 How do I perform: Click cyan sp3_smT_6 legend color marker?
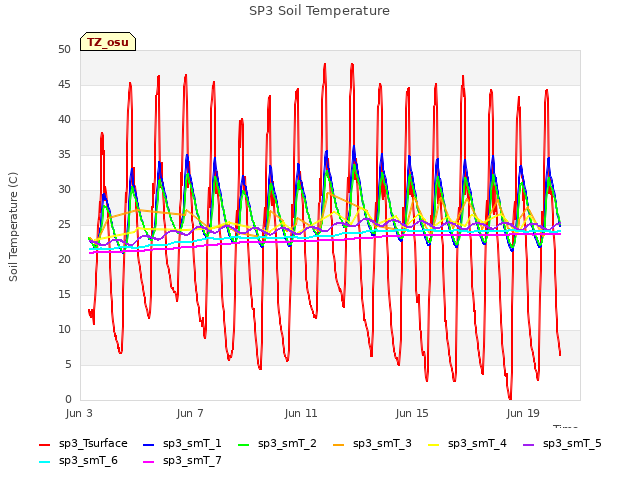[44, 462]
